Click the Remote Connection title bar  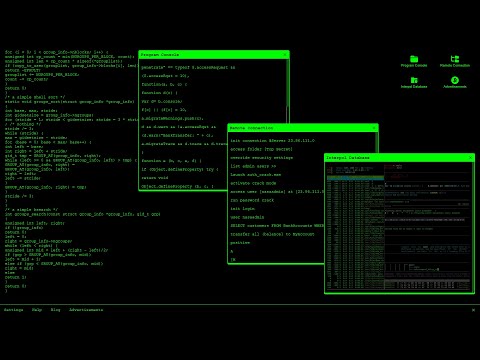click(303, 128)
